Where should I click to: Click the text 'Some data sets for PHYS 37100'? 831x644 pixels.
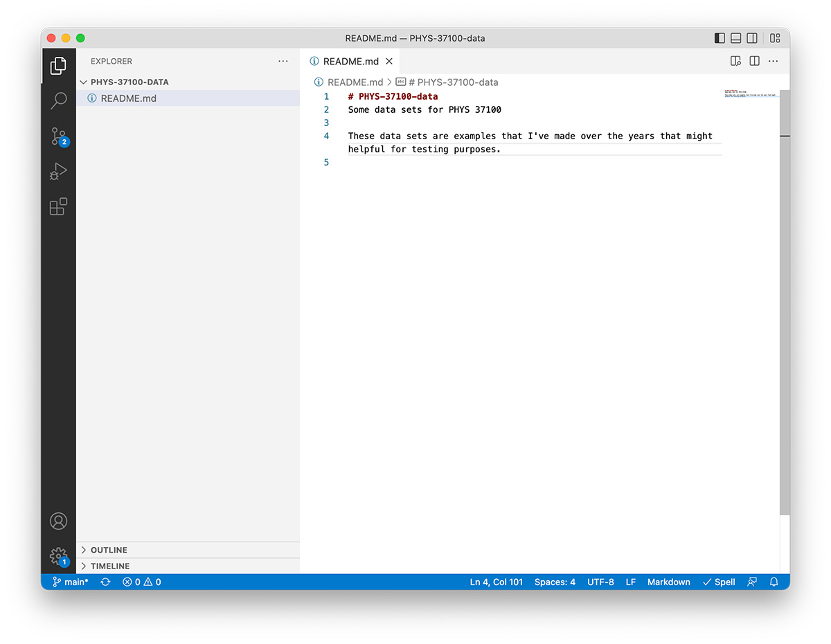[425, 109]
